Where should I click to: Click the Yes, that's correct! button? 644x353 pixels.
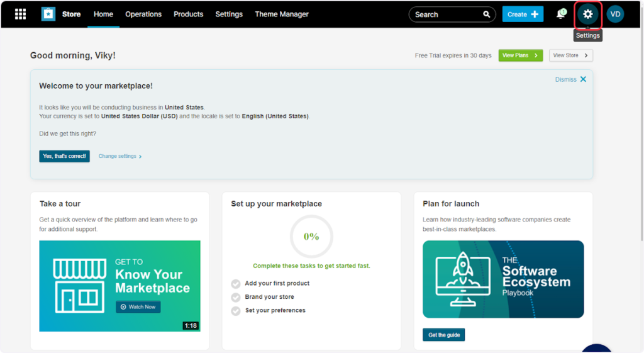pyautogui.click(x=64, y=156)
